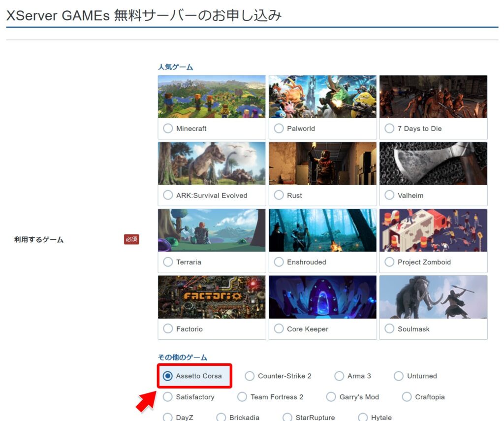Image resolution: width=504 pixels, height=421 pixels.
Task: Select Garry's Mod radio button
Action: click(331, 397)
